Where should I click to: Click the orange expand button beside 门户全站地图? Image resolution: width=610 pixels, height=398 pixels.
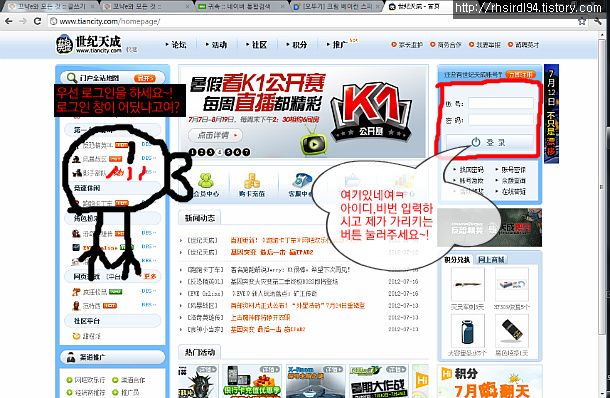(x=144, y=78)
